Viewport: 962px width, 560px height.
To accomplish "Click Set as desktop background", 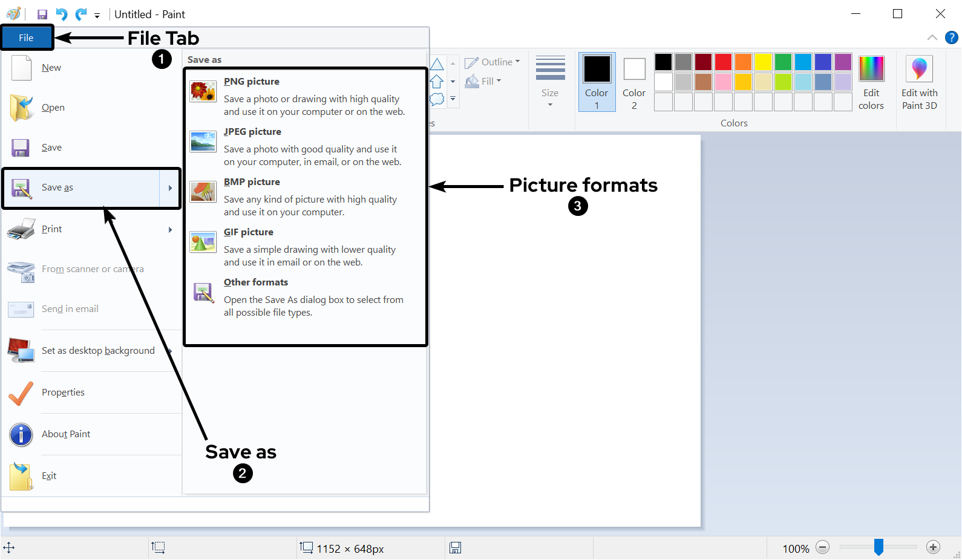I will [x=91, y=351].
